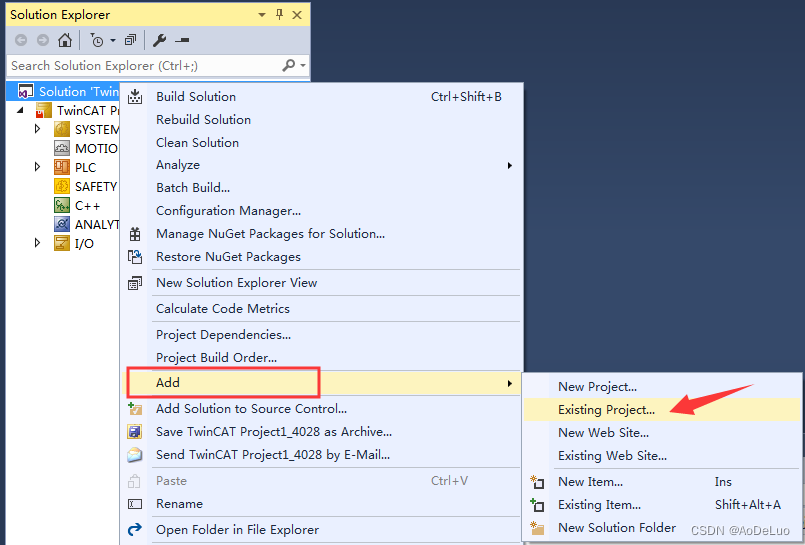805x545 pixels.
Task: Toggle the auto-hide pin on Solution Explorer
Action: pyautogui.click(x=279, y=14)
